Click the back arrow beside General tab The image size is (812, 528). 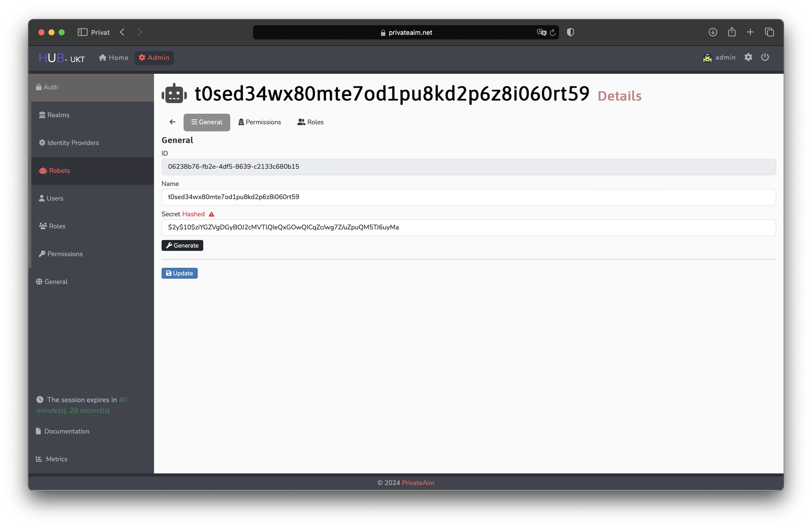173,122
